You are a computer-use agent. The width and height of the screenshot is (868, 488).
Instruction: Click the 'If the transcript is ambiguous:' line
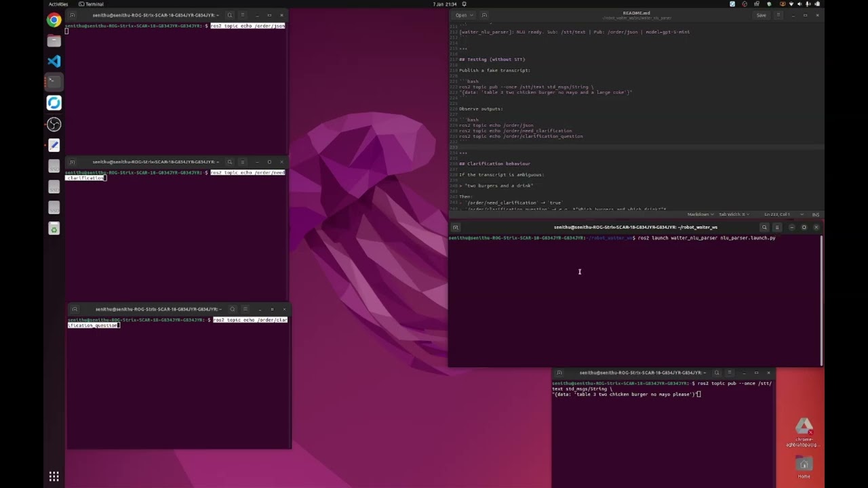(x=501, y=175)
